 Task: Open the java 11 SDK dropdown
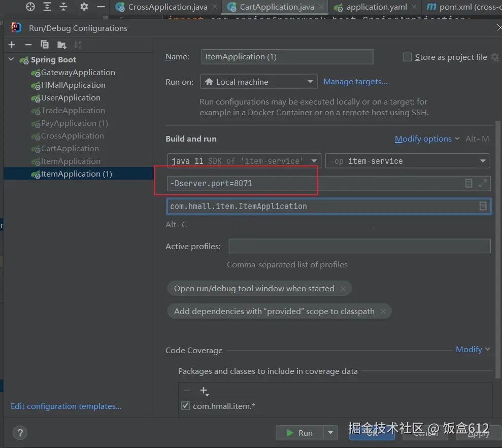click(x=244, y=161)
